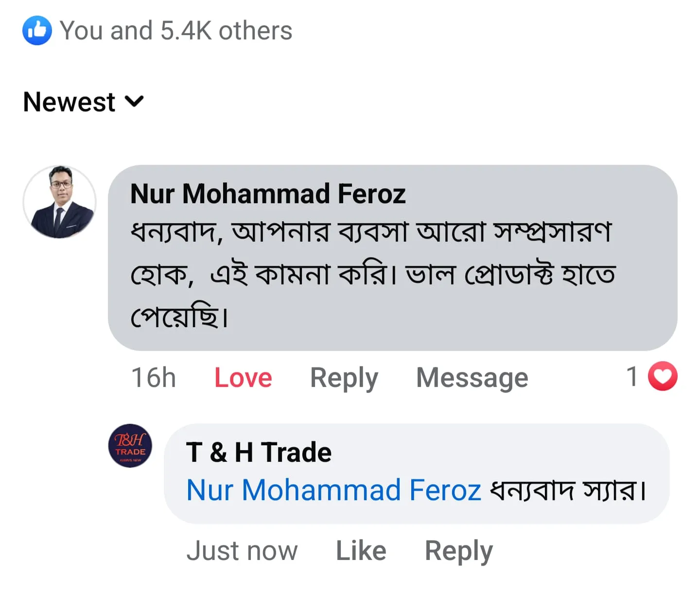The height and width of the screenshot is (593, 700).
Task: Click the red heart reaction icon
Action: click(x=663, y=377)
